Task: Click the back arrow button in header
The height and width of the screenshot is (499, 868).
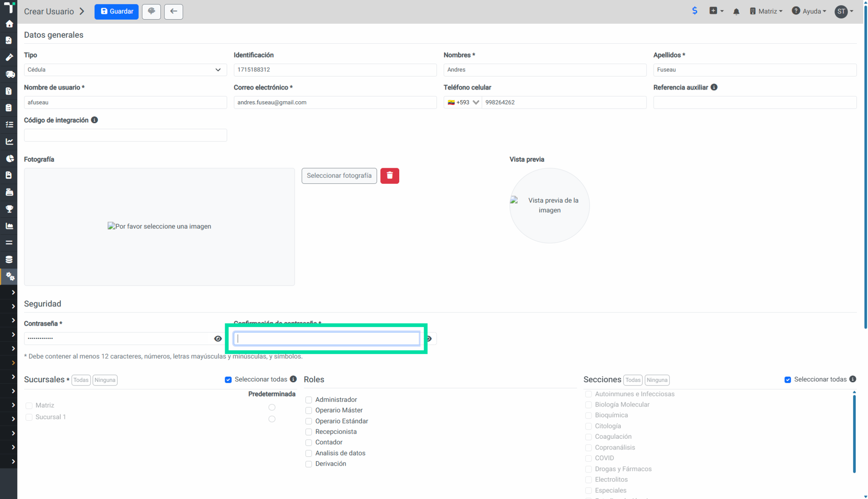Action: (x=173, y=11)
